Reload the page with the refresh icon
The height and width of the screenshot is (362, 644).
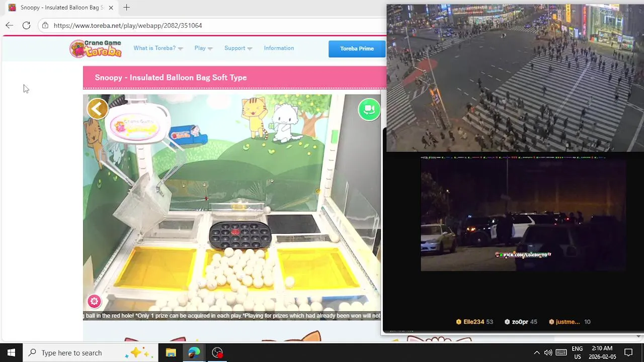[x=26, y=25]
